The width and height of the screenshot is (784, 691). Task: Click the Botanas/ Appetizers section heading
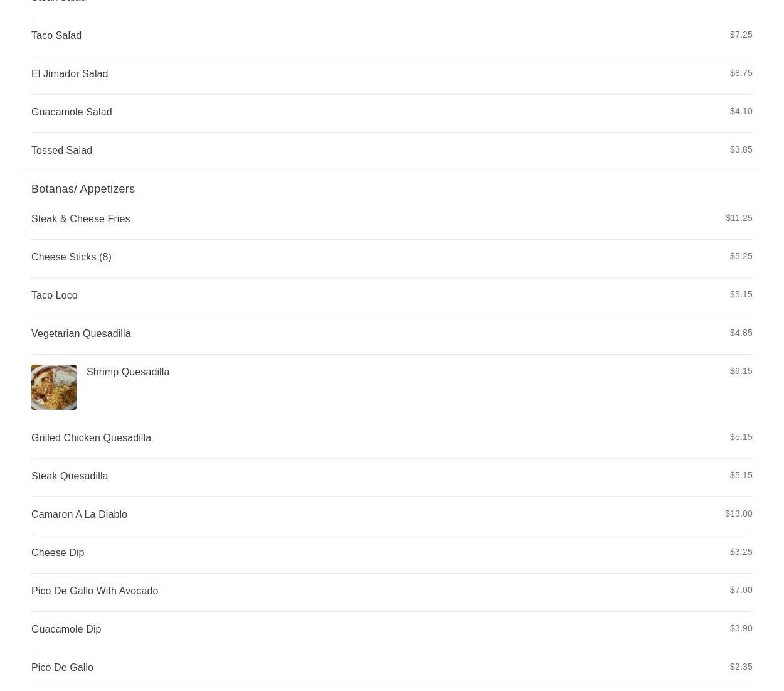[x=83, y=189]
